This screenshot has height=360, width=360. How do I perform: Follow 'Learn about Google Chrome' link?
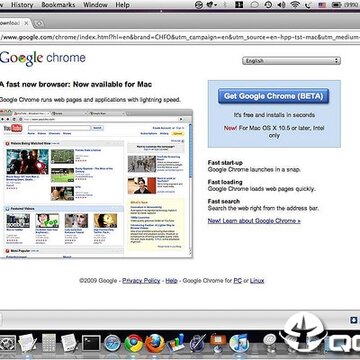pyautogui.click(x=254, y=221)
